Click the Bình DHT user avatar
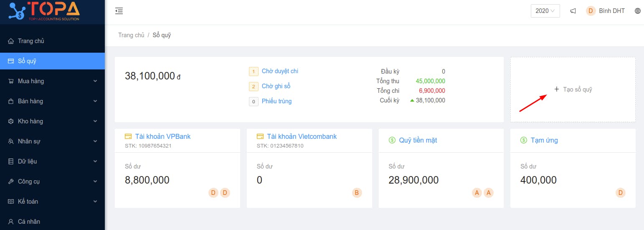 (x=591, y=11)
